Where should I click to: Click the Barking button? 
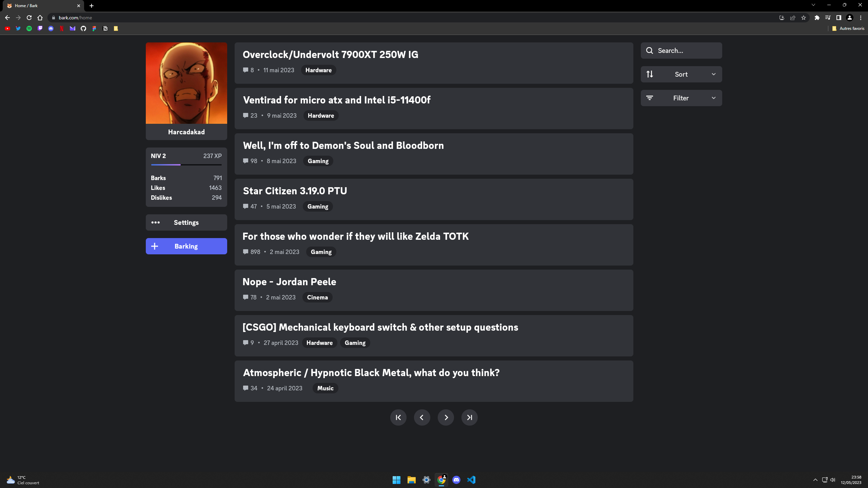point(186,246)
